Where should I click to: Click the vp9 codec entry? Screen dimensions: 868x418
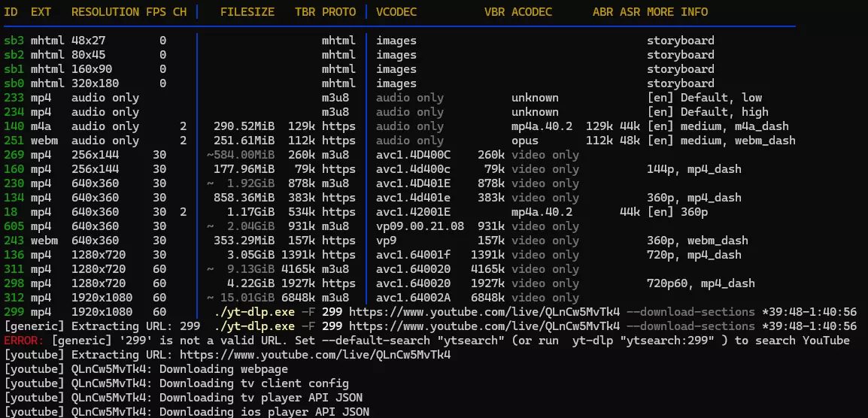(x=387, y=241)
